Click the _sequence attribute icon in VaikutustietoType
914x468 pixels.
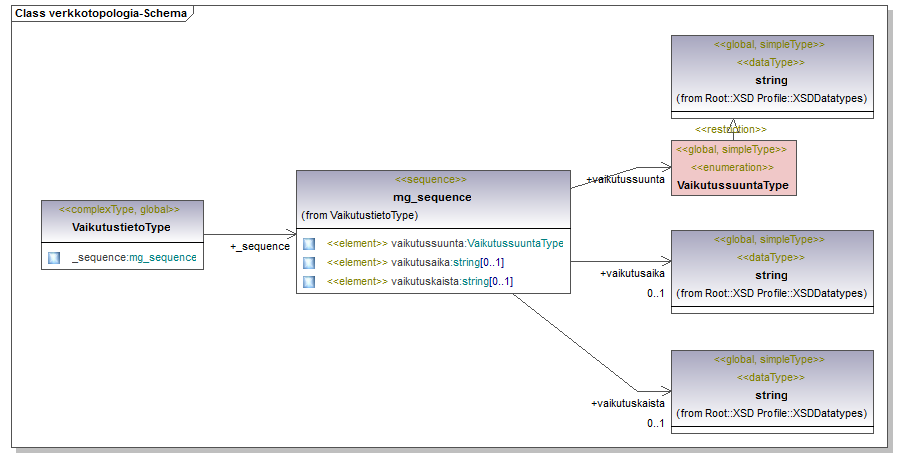point(54,258)
